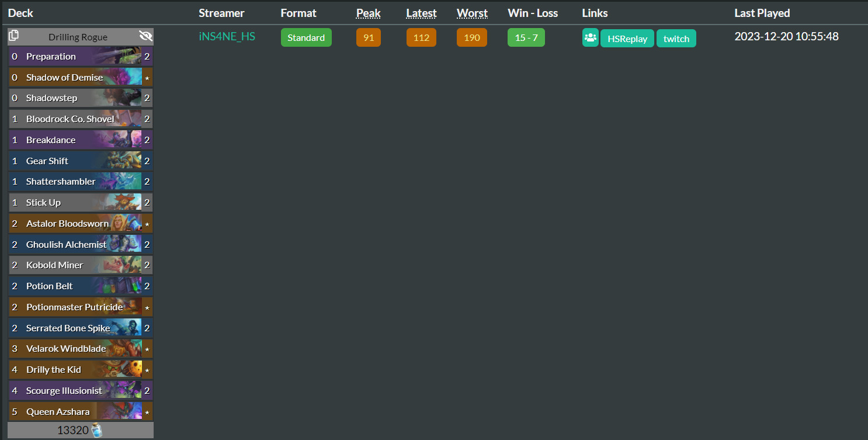Select the Stick Up card row
Image resolution: width=868 pixels, height=440 pixels.
[x=81, y=203]
